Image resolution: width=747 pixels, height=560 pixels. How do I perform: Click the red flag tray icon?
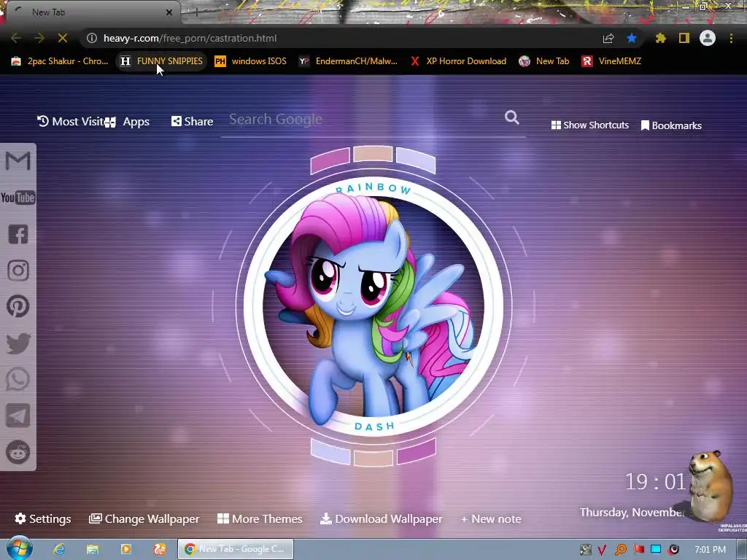click(x=638, y=550)
